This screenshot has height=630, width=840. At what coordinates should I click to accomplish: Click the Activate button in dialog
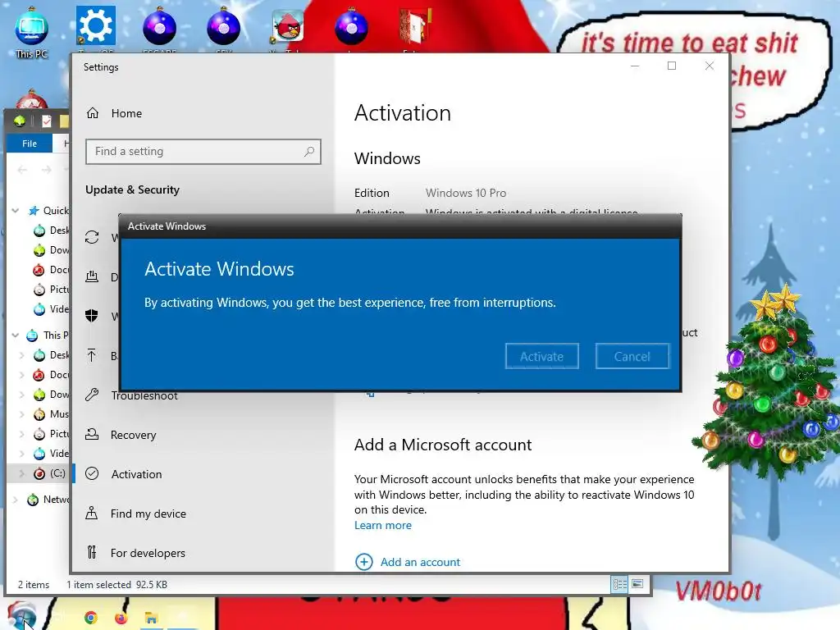click(x=541, y=356)
